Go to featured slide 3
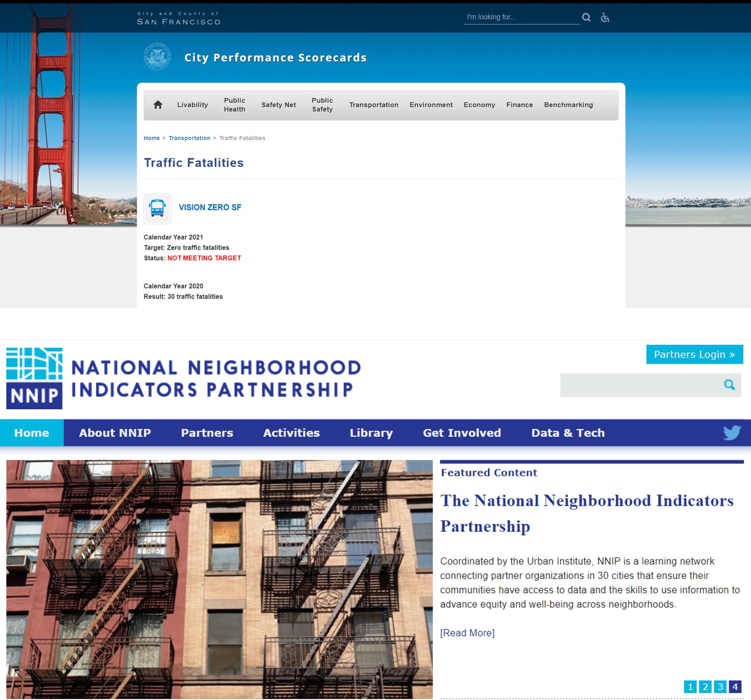 click(x=720, y=686)
